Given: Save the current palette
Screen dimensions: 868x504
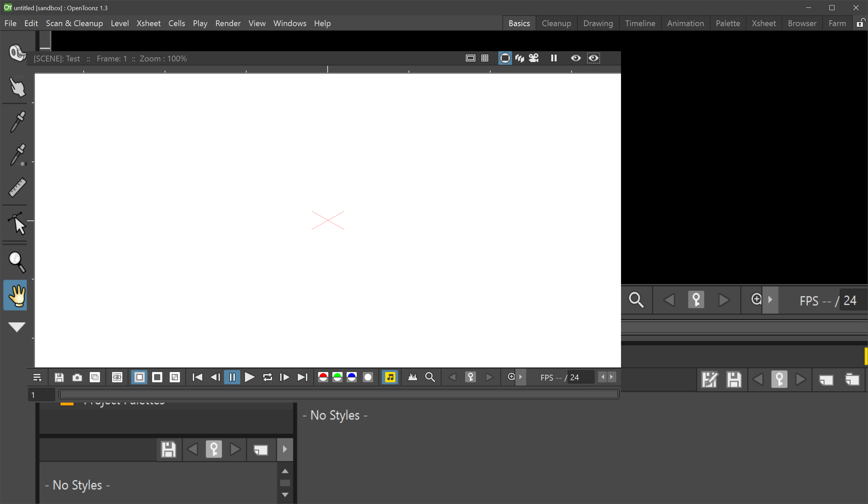Looking at the screenshot, I should point(168,449).
